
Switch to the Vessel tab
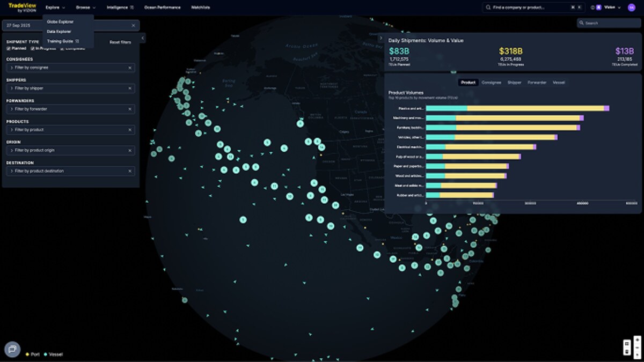tap(559, 83)
